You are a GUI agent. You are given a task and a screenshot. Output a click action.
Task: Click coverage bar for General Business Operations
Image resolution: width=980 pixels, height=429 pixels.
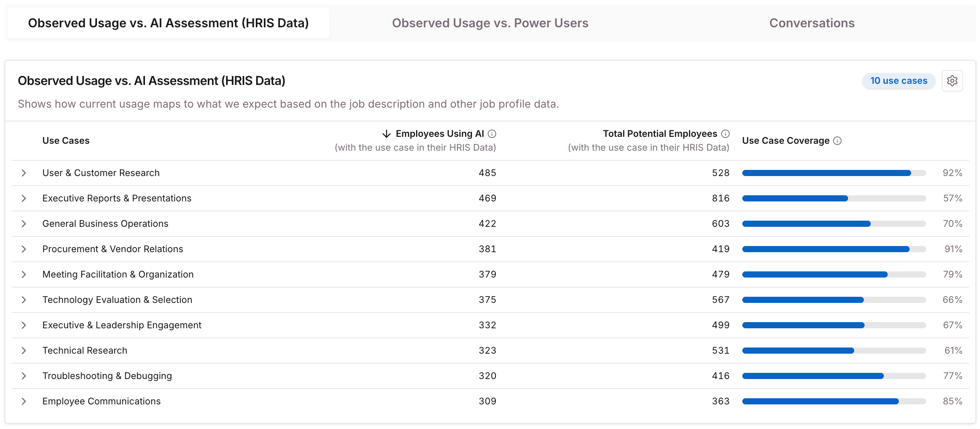pos(834,224)
